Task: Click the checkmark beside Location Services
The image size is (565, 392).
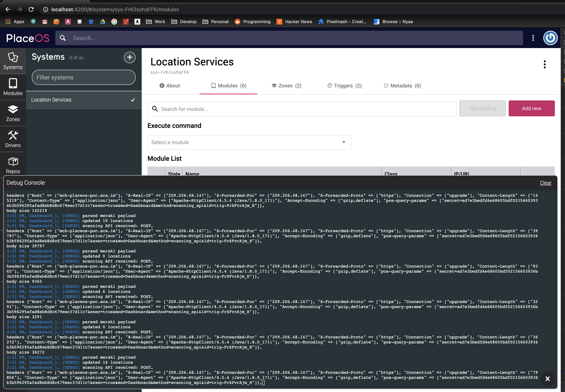Action: (x=133, y=100)
